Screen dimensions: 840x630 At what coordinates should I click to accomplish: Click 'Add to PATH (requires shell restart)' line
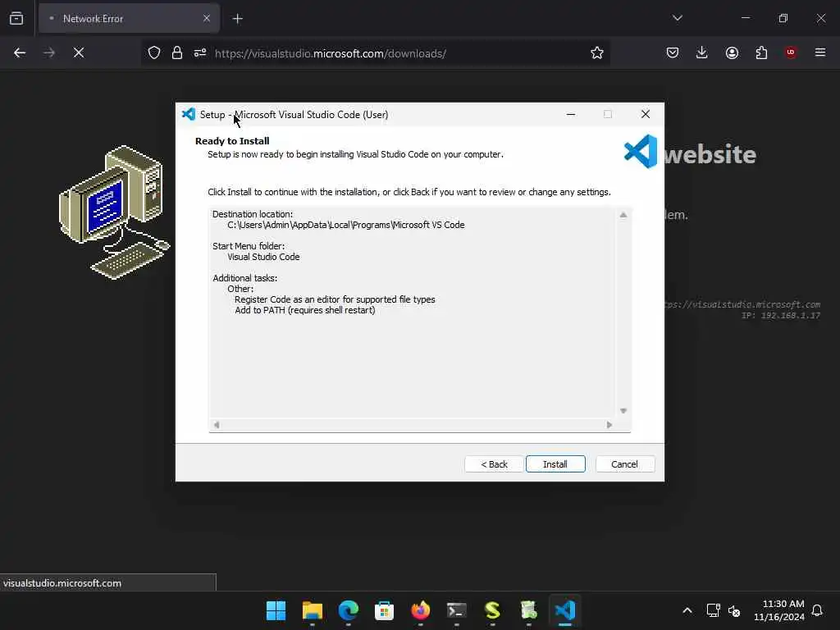click(x=305, y=310)
